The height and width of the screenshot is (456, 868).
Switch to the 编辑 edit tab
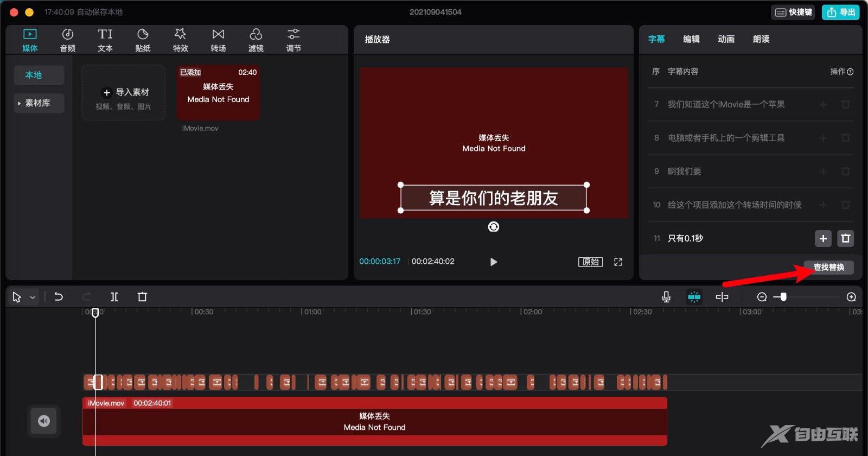point(691,39)
